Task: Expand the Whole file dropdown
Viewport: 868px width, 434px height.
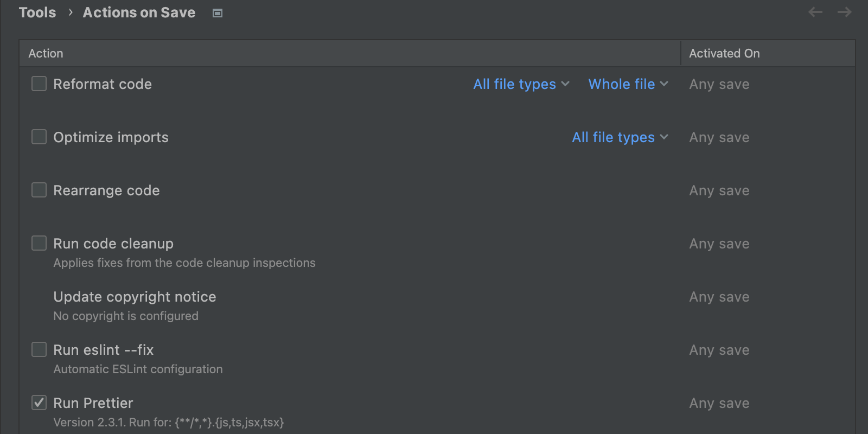Action: pos(628,84)
